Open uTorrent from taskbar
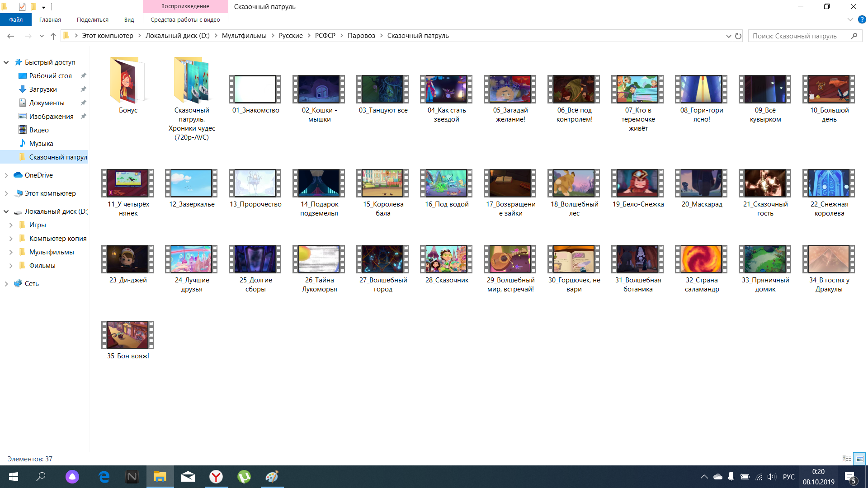Image resolution: width=868 pixels, height=488 pixels. click(x=244, y=477)
